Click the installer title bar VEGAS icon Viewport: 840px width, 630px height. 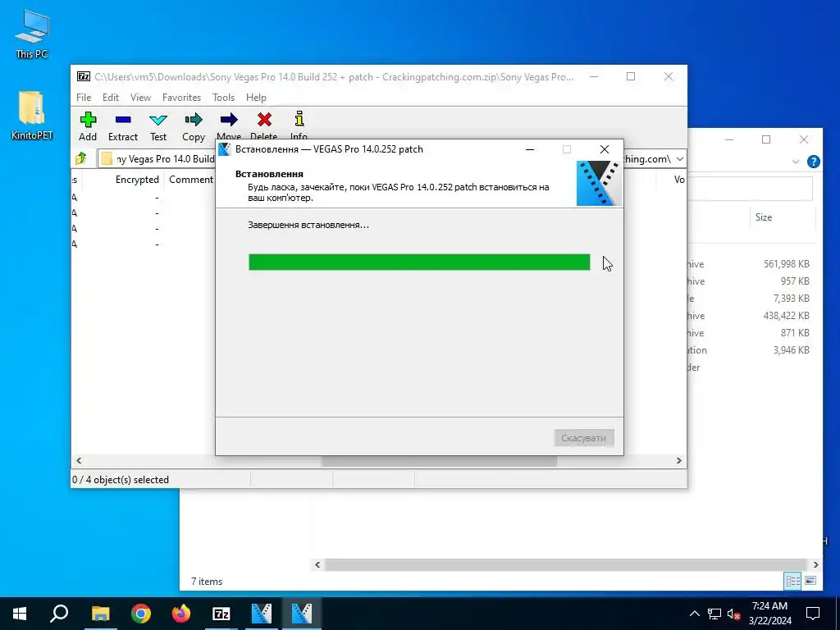225,149
